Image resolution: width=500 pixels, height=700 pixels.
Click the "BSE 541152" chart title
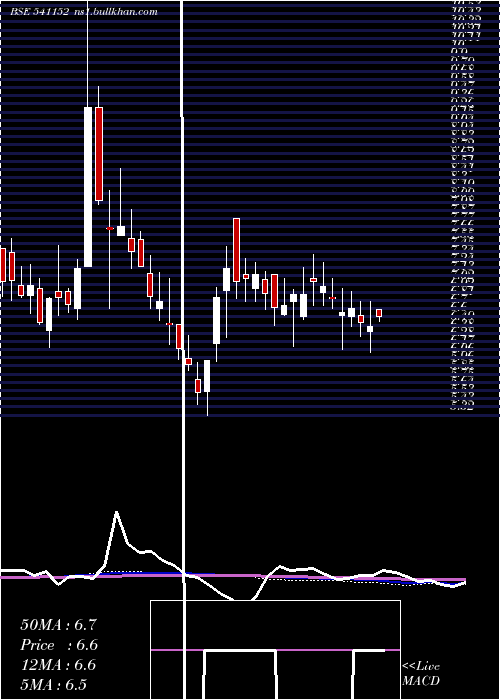[39, 12]
